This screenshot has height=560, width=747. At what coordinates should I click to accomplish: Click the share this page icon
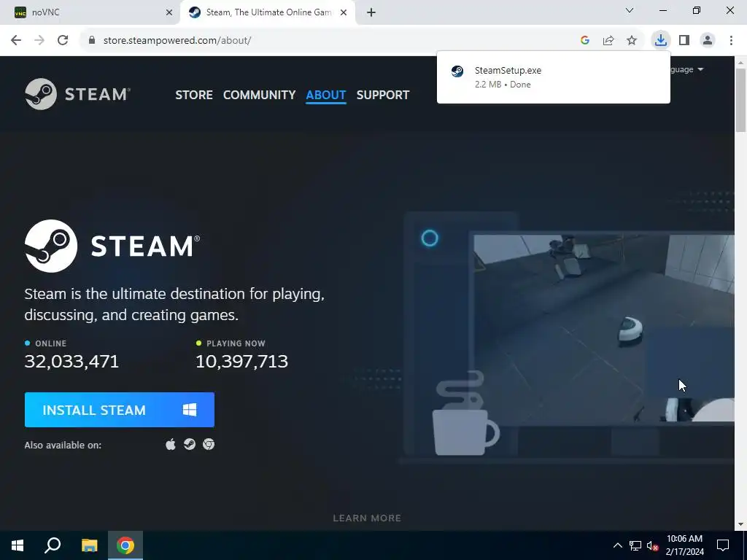coord(608,41)
